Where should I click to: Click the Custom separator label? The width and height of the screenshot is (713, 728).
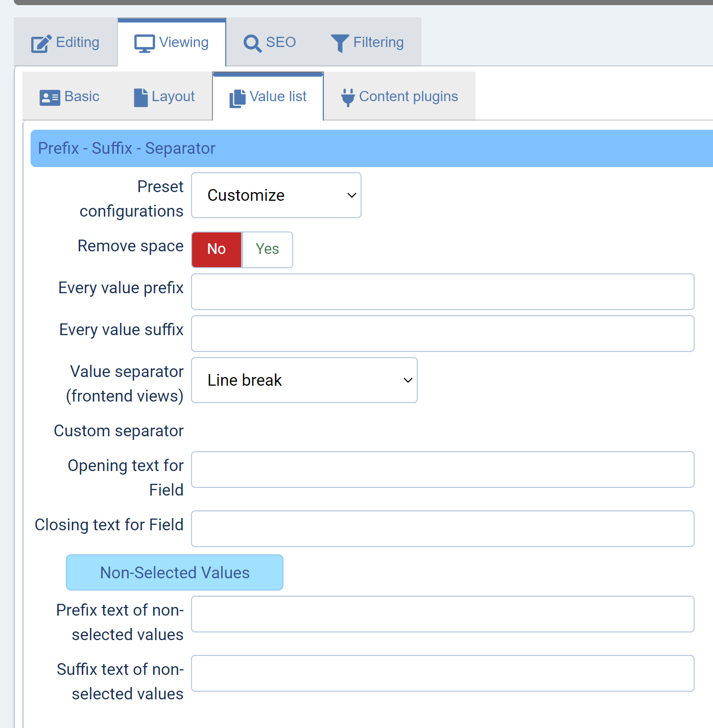(118, 431)
